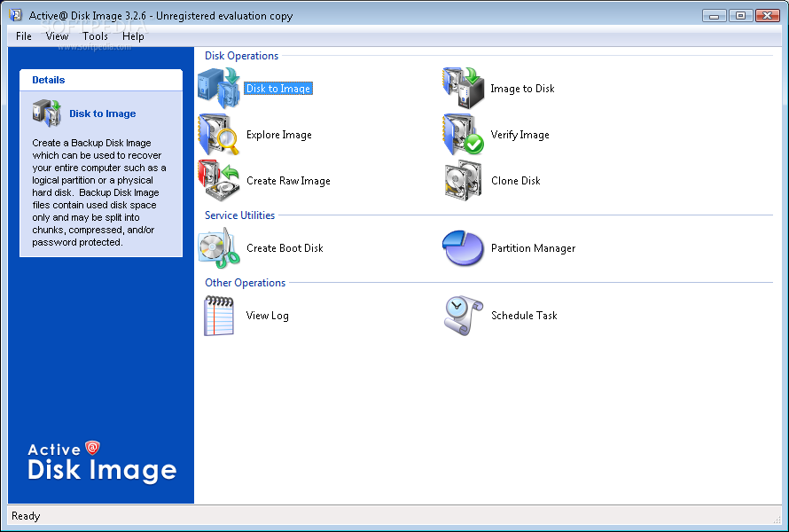Viewport: 789px width, 532px height.
Task: Choose the Schedule Task label
Action: click(524, 316)
